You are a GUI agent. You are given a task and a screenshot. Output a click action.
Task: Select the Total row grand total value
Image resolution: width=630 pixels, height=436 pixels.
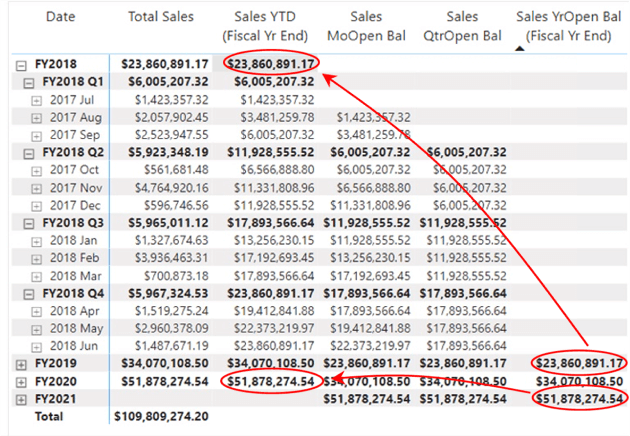[x=162, y=416]
